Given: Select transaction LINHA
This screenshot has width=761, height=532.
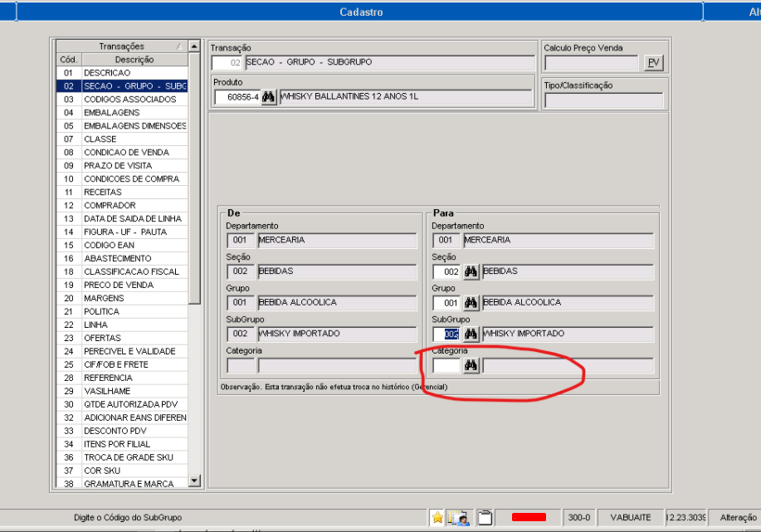Looking at the screenshot, I should coord(122,325).
